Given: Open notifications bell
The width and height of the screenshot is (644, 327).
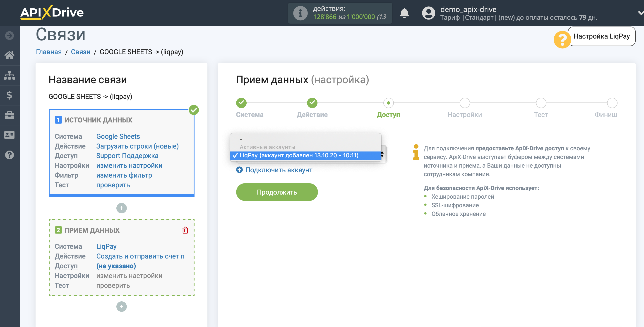Looking at the screenshot, I should (404, 13).
